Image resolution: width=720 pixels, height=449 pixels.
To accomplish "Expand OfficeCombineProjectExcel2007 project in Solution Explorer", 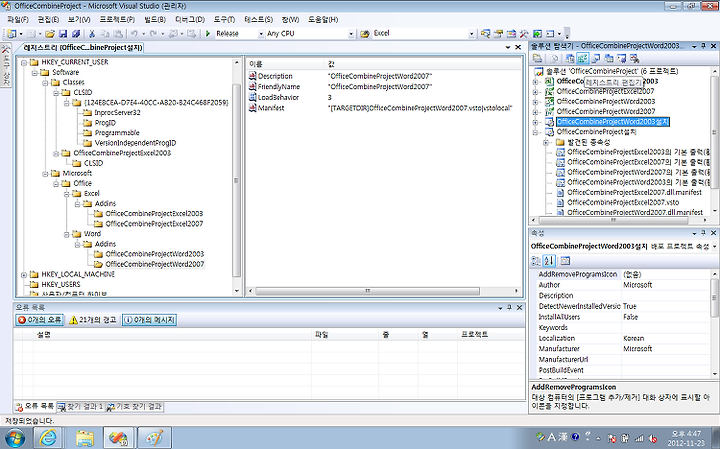I will point(535,92).
